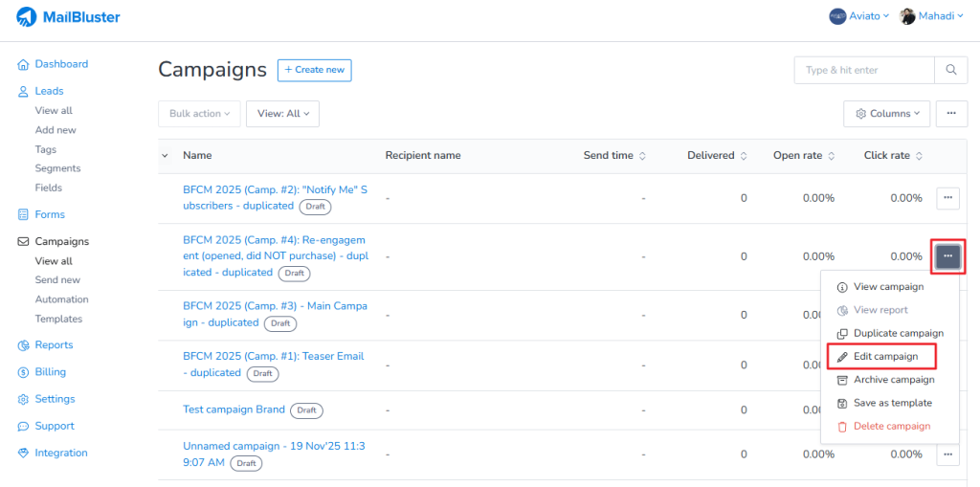Click the search magnifier icon
980x487 pixels.
tap(949, 70)
